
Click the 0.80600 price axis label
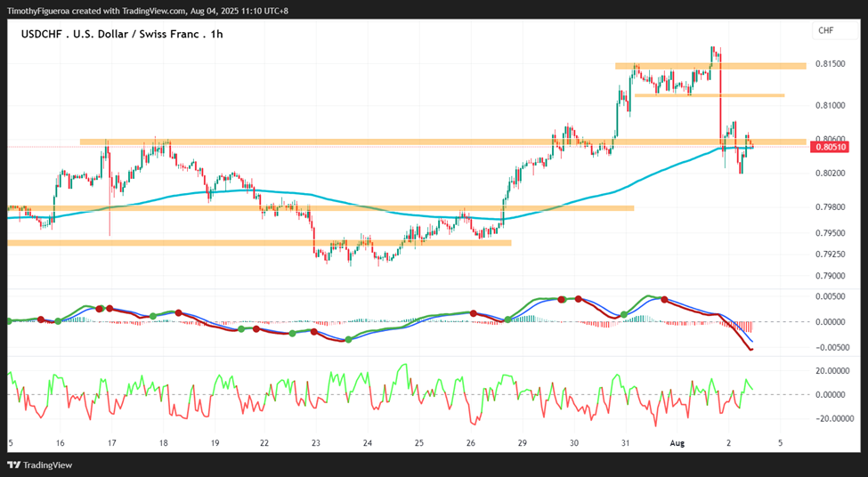pyautogui.click(x=832, y=140)
